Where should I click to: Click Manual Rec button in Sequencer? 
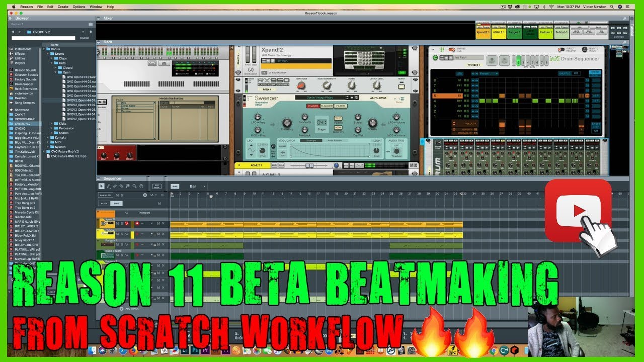click(106, 195)
